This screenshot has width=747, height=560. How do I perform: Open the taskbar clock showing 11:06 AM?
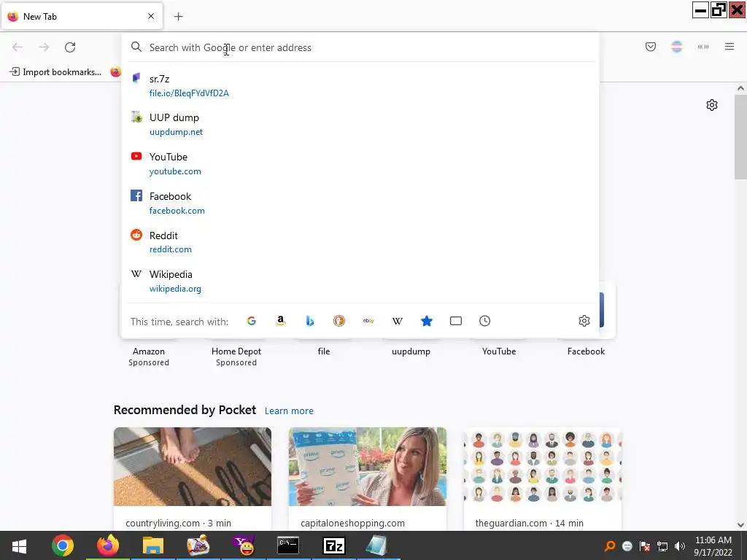pos(713,546)
